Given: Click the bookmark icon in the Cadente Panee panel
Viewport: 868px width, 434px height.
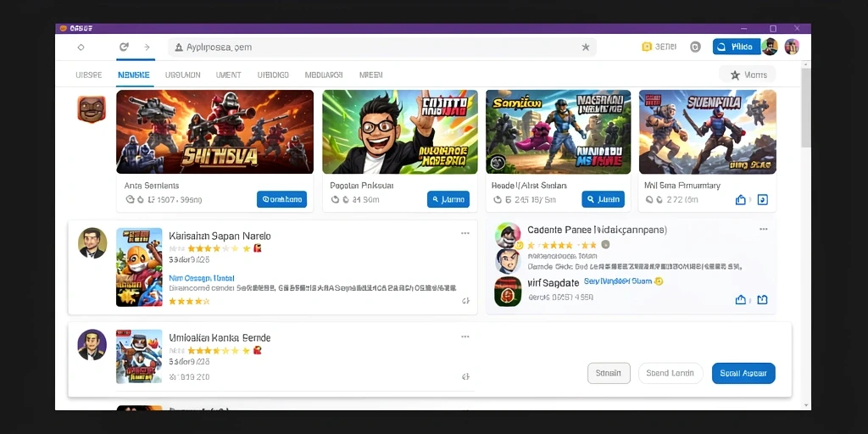Looking at the screenshot, I should pyautogui.click(x=762, y=299).
